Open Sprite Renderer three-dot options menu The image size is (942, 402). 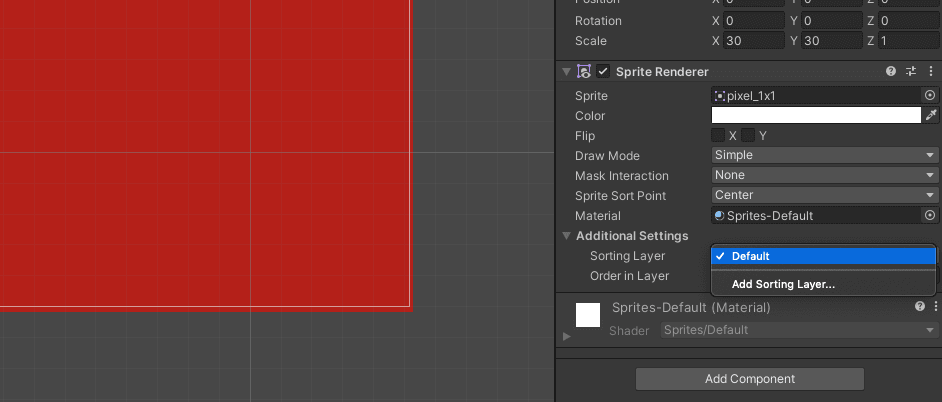[929, 72]
